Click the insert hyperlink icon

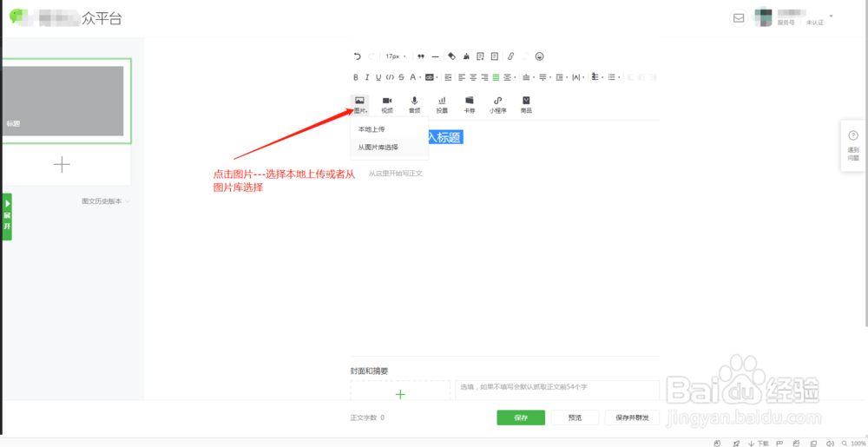511,56
